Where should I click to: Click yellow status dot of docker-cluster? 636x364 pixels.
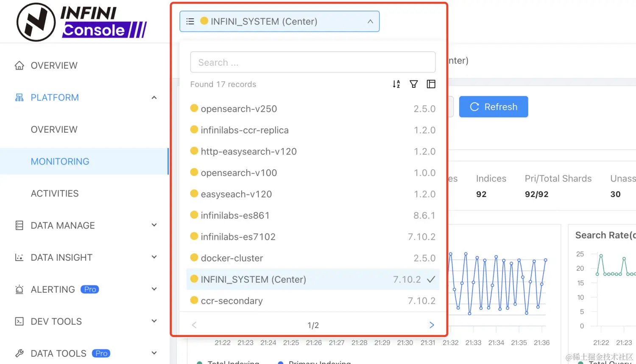(x=194, y=257)
